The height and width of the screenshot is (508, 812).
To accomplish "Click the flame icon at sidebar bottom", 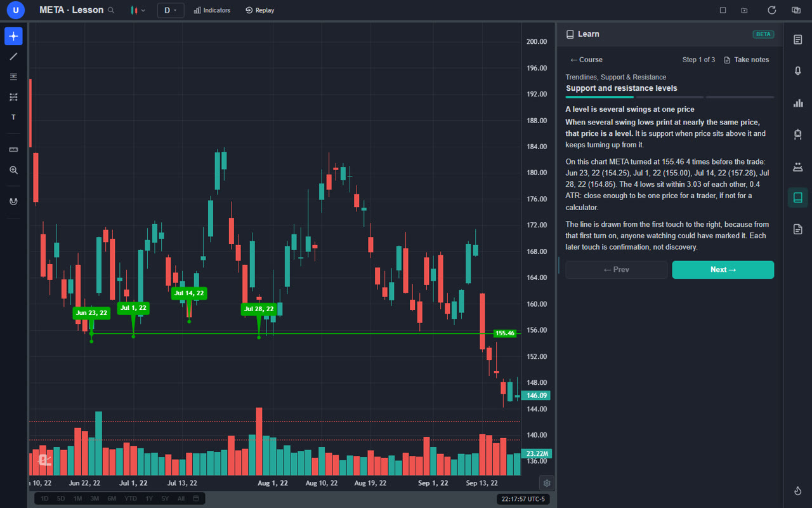I will point(798,491).
